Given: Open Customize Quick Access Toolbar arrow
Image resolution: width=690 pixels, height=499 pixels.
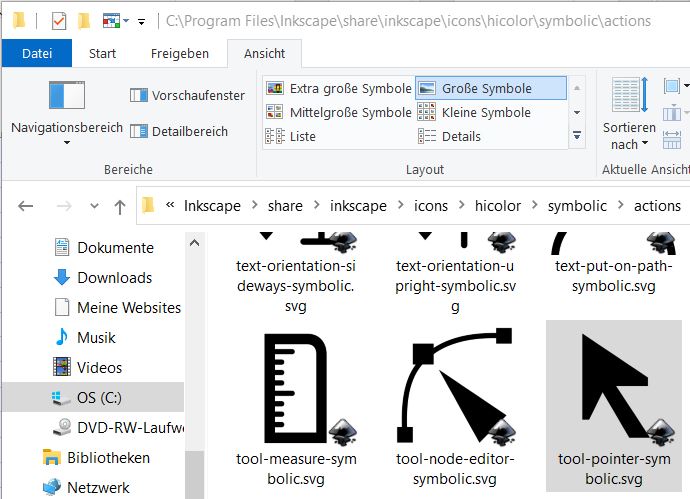Looking at the screenshot, I should click(141, 22).
